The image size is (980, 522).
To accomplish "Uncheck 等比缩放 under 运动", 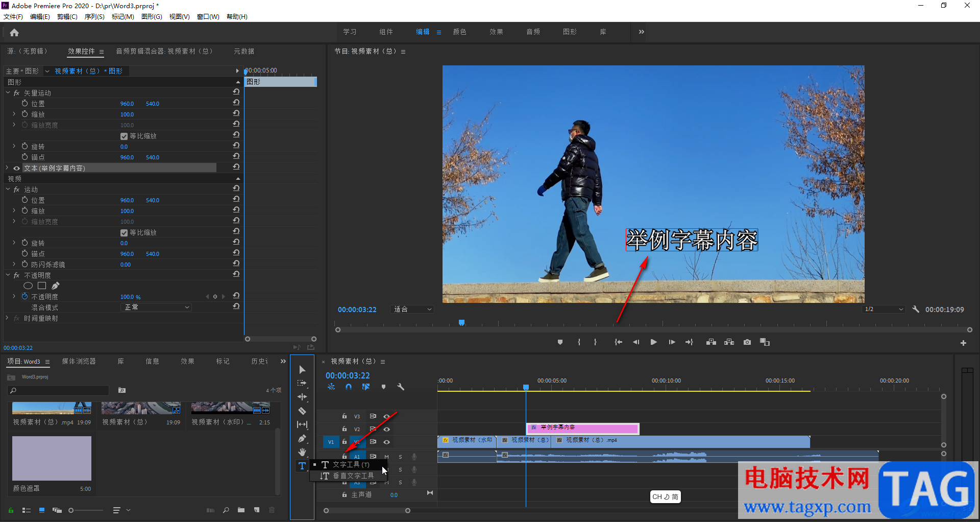I will click(124, 233).
